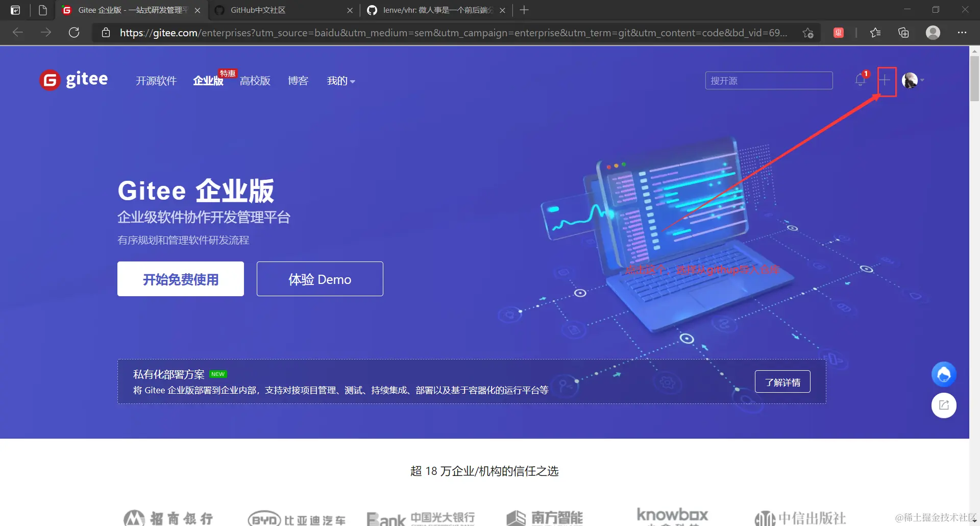Open the browser profile icon
Screen dimensions: 980x526
tap(933, 33)
